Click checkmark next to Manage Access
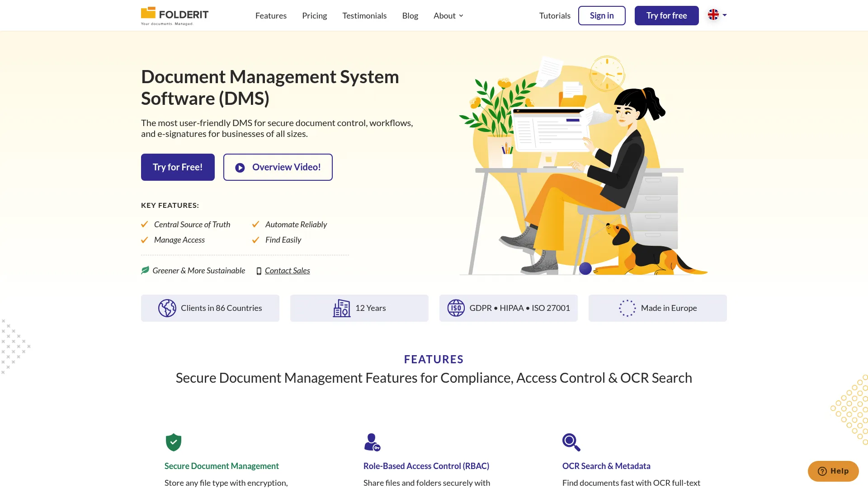 [x=145, y=240]
